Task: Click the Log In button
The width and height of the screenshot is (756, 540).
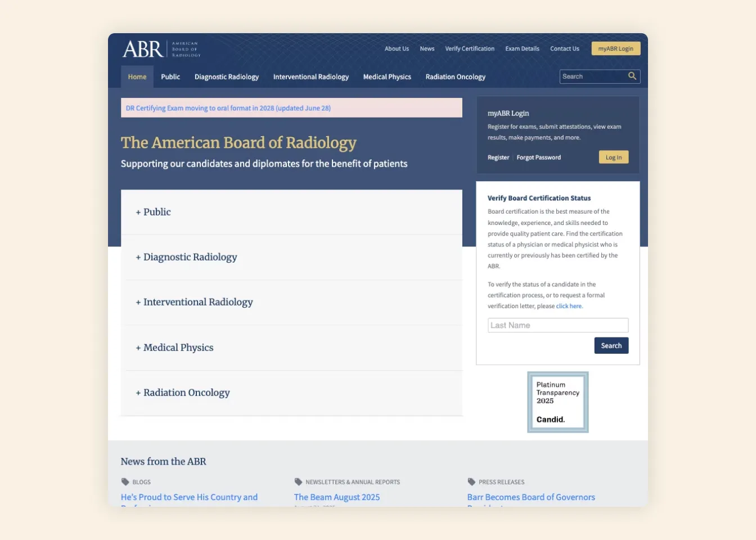Action: click(614, 157)
